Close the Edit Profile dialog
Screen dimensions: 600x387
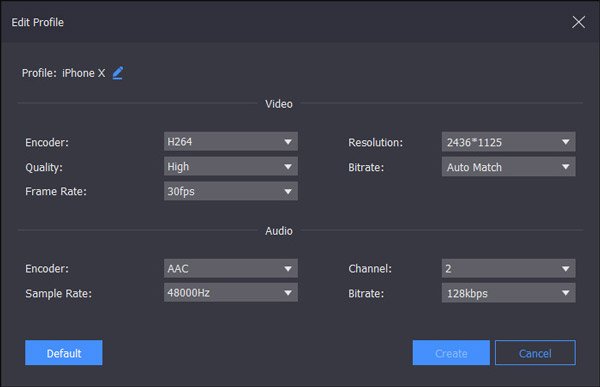tap(578, 22)
